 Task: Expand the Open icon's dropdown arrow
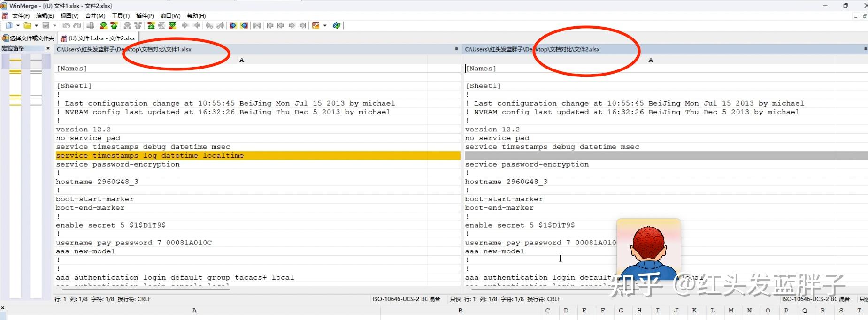click(36, 25)
